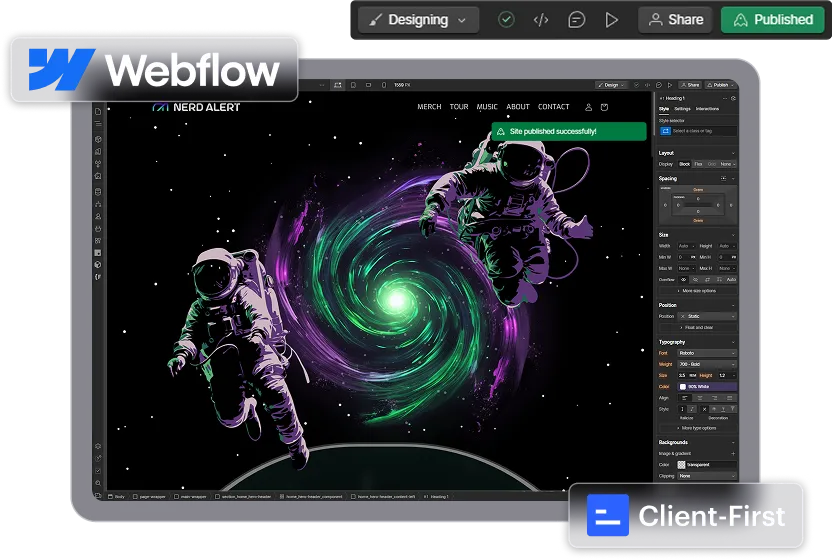Open the Position Static dropdown
The height and width of the screenshot is (560, 833).
coord(707,316)
